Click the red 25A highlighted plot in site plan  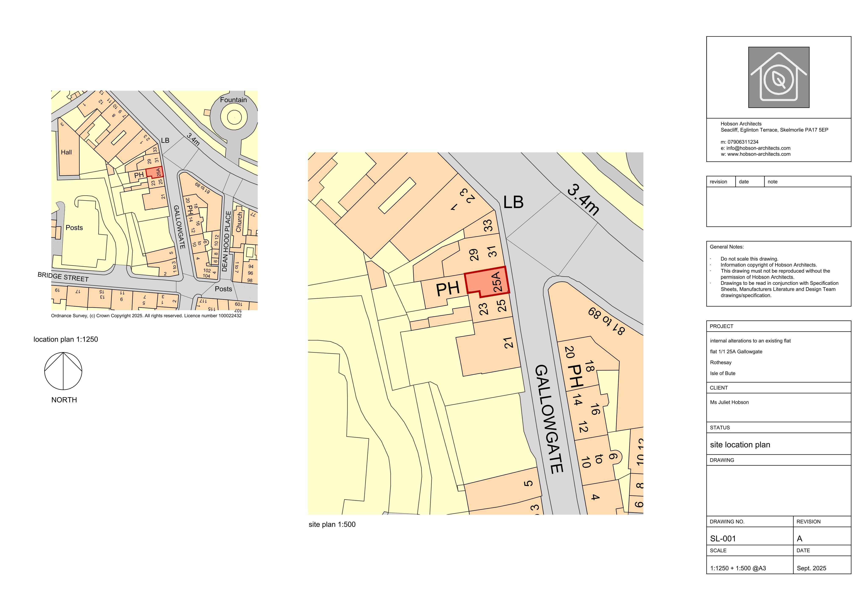487,282
